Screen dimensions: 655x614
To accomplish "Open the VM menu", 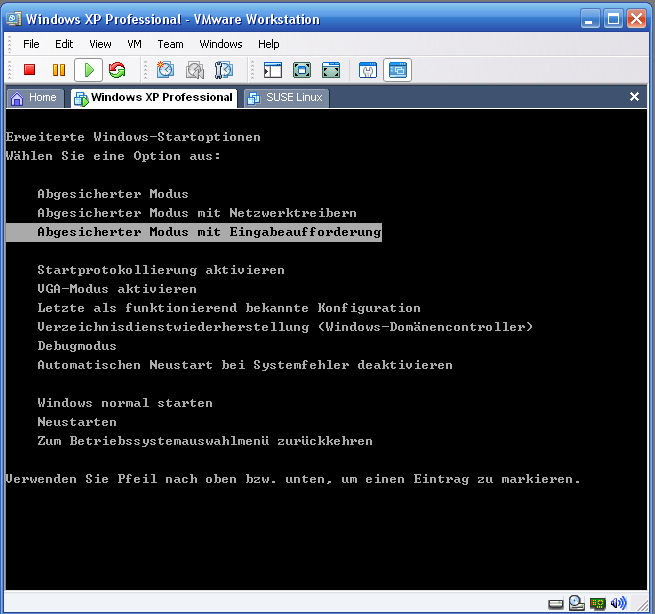I will (134, 44).
